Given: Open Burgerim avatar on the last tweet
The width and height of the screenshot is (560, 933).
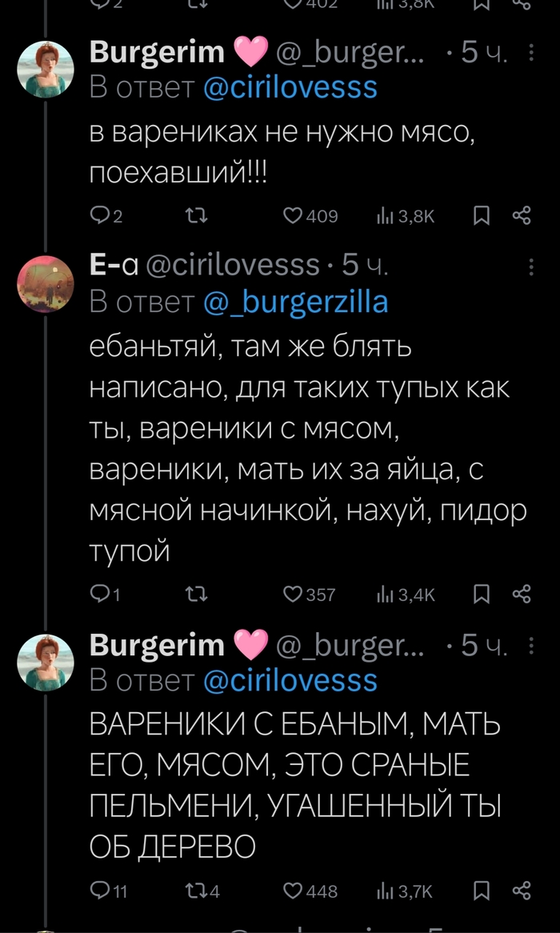Looking at the screenshot, I should [46, 661].
